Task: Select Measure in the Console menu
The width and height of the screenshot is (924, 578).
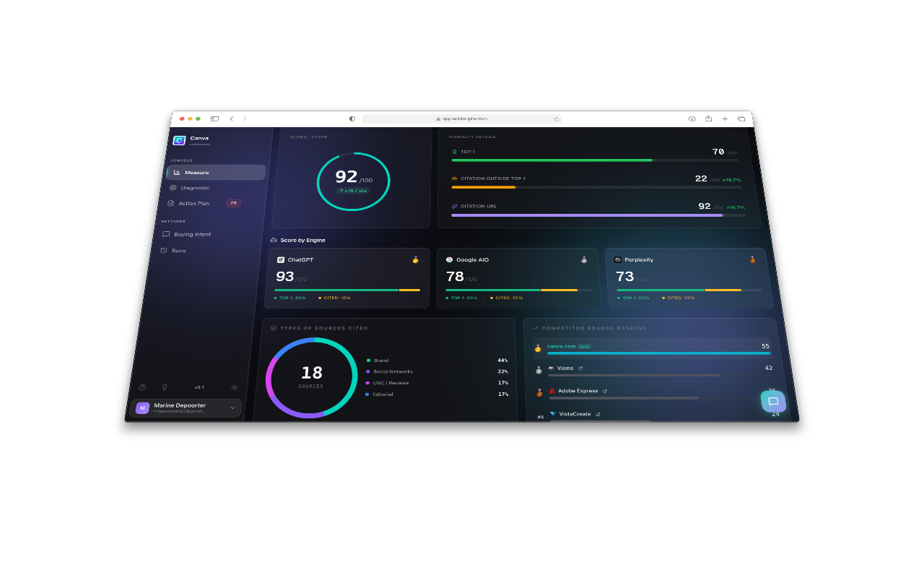Action: coord(195,172)
